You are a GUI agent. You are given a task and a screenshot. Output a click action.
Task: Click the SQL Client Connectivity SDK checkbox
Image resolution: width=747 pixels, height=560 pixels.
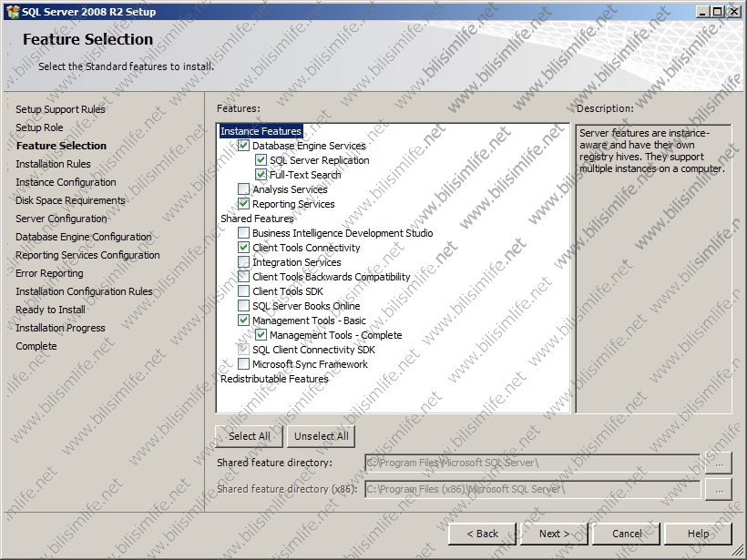(x=243, y=350)
